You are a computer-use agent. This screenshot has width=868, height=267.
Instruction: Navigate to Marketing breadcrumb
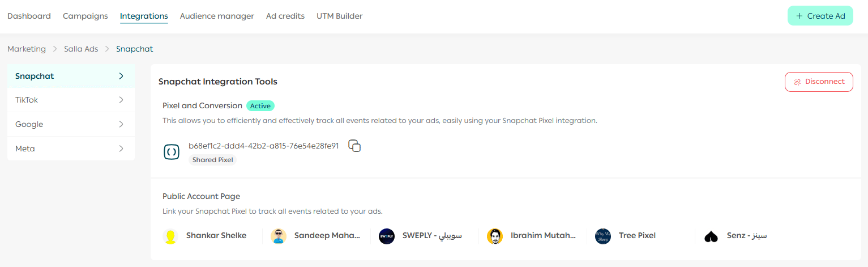point(27,49)
